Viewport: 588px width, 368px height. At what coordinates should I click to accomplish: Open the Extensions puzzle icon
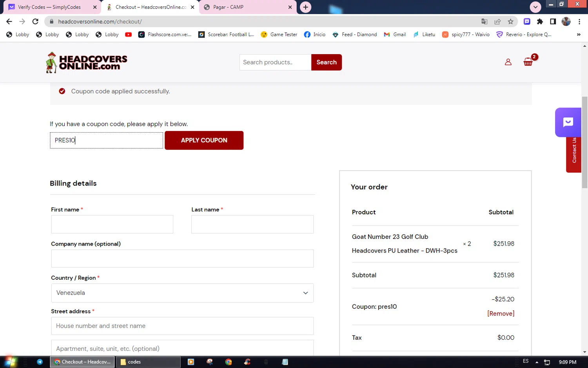point(540,22)
